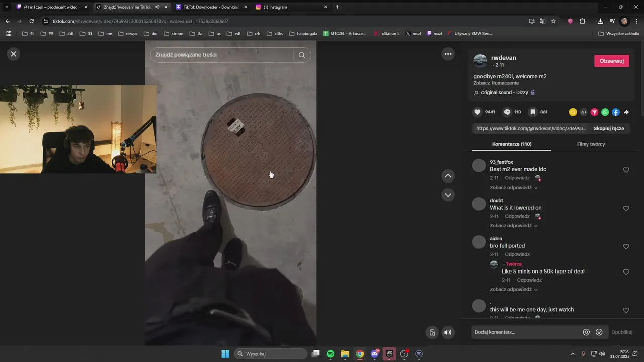Bookmark the video with the save icon

pyautogui.click(x=532, y=112)
